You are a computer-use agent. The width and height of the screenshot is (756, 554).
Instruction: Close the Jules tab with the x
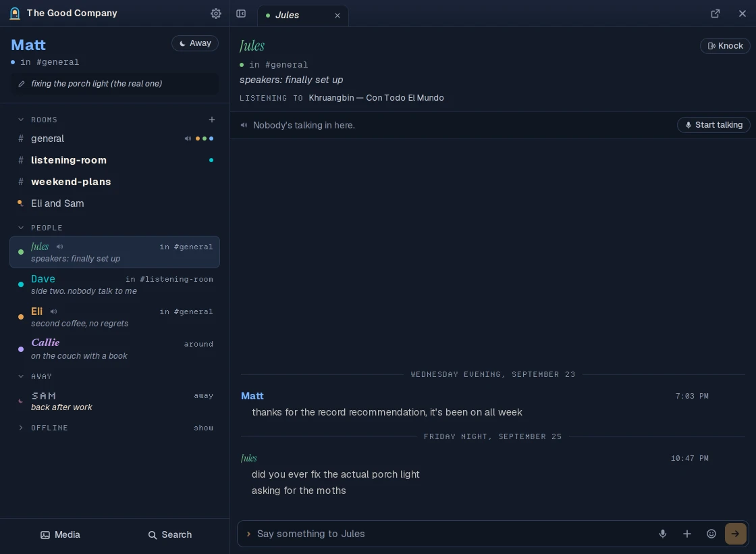point(337,16)
